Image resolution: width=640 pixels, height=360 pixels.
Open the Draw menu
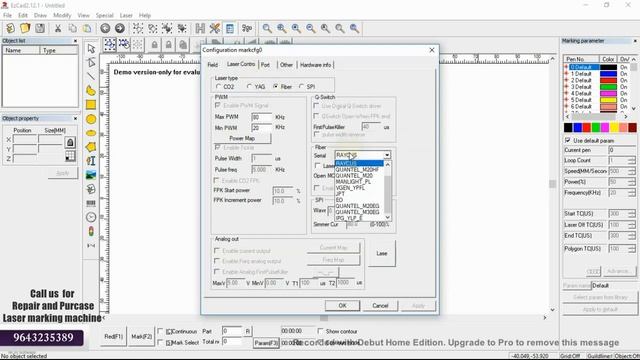point(40,15)
